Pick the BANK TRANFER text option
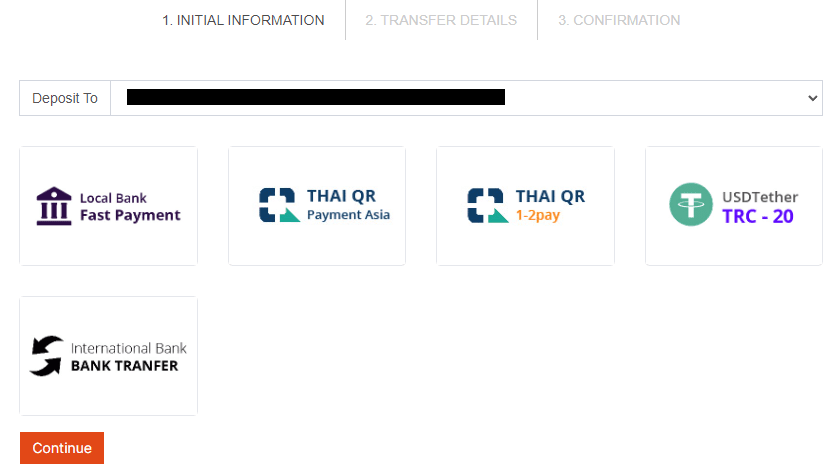The height and width of the screenshot is (474, 836). tap(124, 366)
